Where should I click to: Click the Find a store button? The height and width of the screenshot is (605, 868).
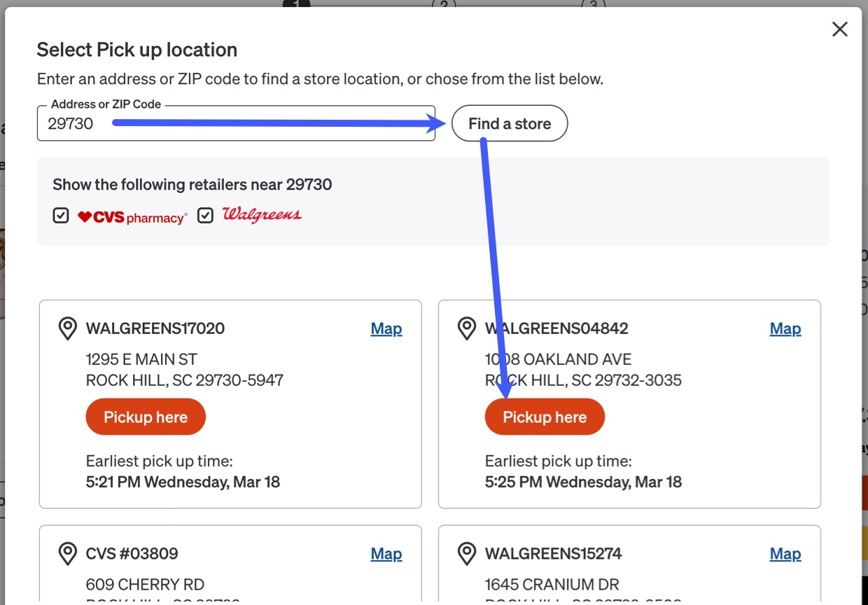[510, 123]
